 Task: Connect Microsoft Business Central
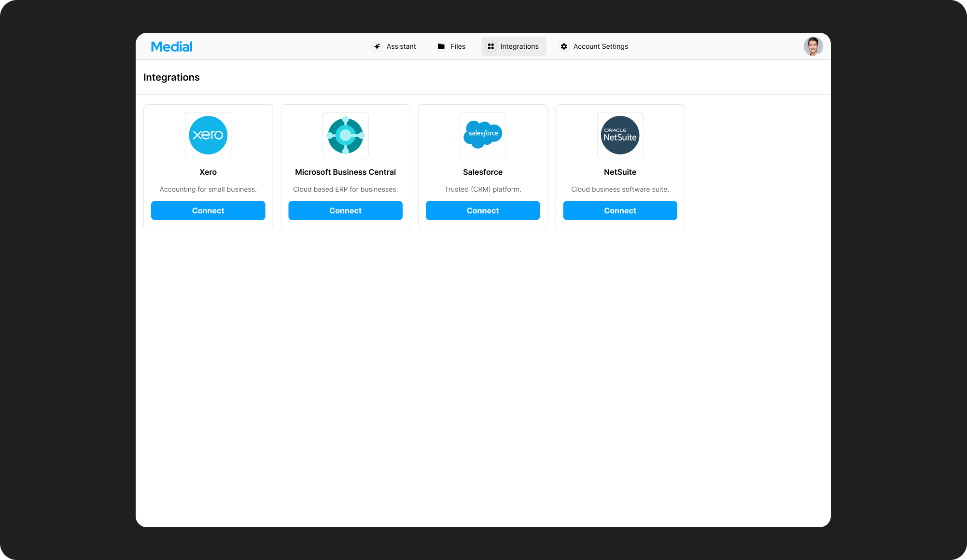pyautogui.click(x=346, y=210)
